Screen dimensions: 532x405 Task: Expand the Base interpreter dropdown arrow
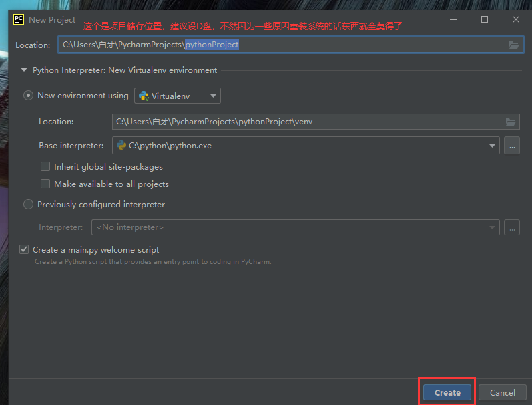(x=492, y=146)
